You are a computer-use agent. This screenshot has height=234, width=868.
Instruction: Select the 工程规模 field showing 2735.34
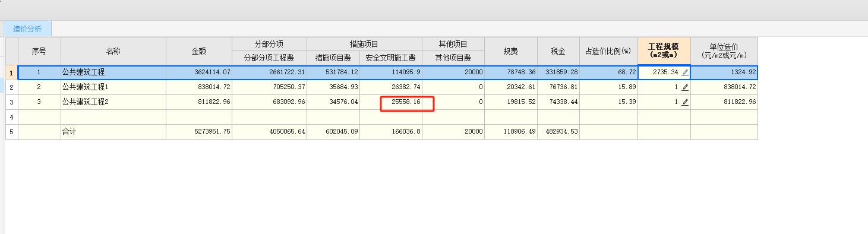(664, 72)
